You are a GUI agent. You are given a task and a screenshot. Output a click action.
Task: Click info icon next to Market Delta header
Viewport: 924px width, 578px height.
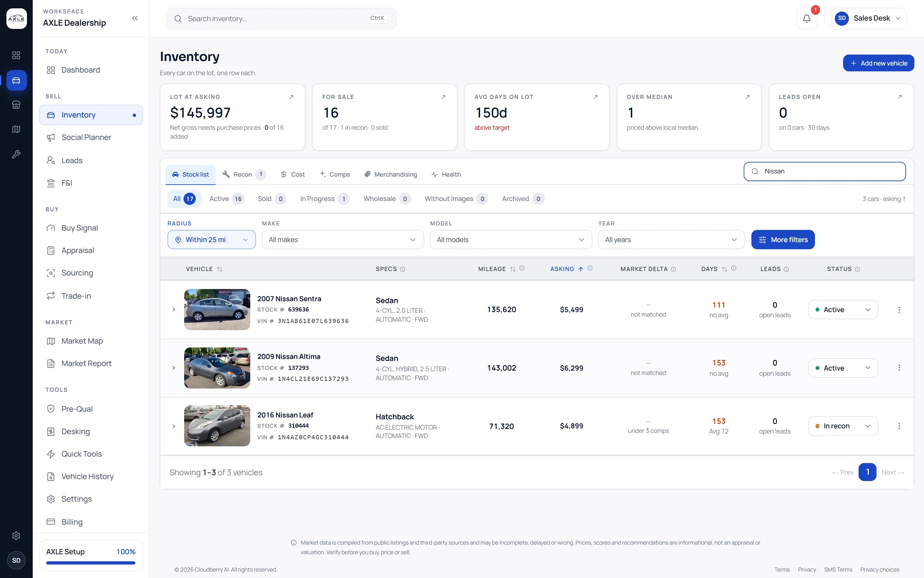coord(673,269)
